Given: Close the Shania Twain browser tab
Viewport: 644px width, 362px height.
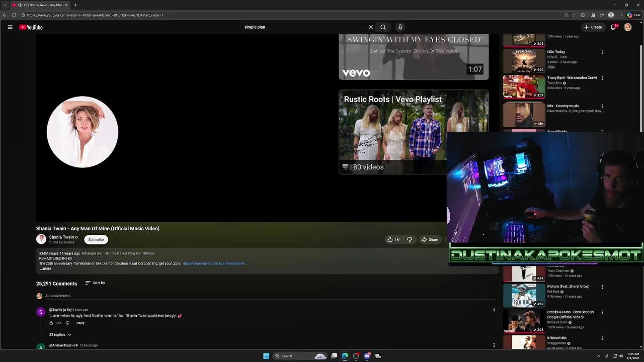Looking at the screenshot, I should [x=66, y=5].
